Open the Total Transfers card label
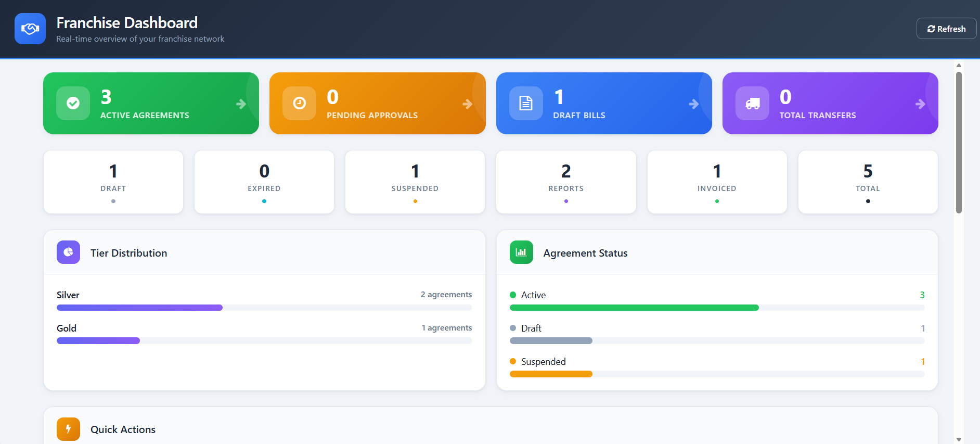This screenshot has width=980, height=444. click(x=818, y=116)
